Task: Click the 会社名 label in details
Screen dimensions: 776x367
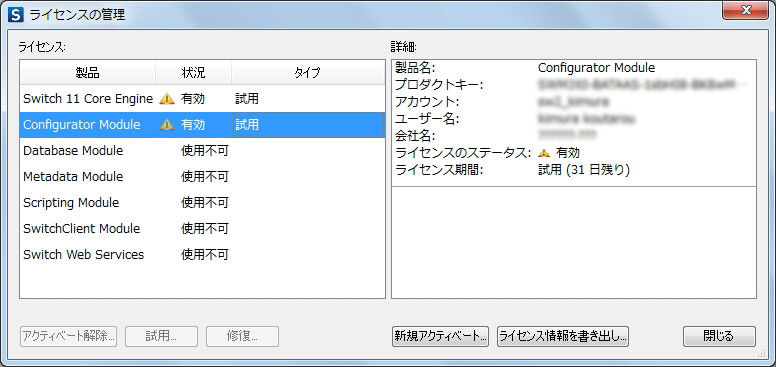Action: tap(415, 136)
